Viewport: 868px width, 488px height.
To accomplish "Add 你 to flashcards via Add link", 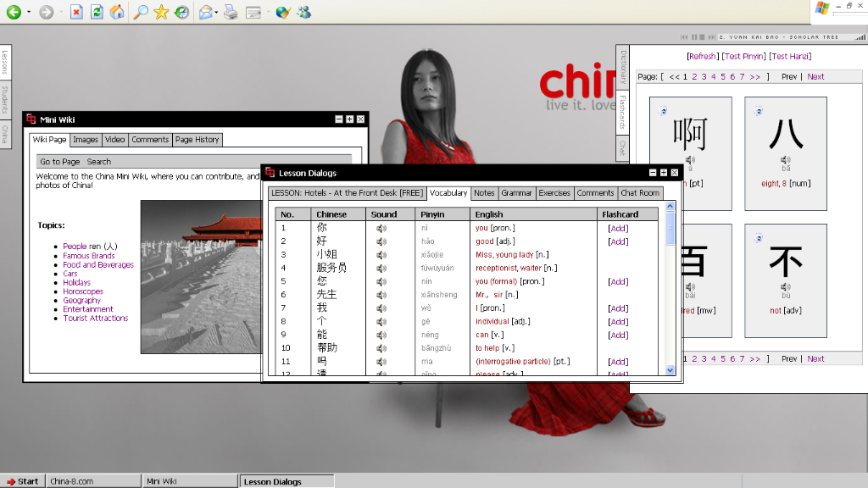I will coord(618,228).
